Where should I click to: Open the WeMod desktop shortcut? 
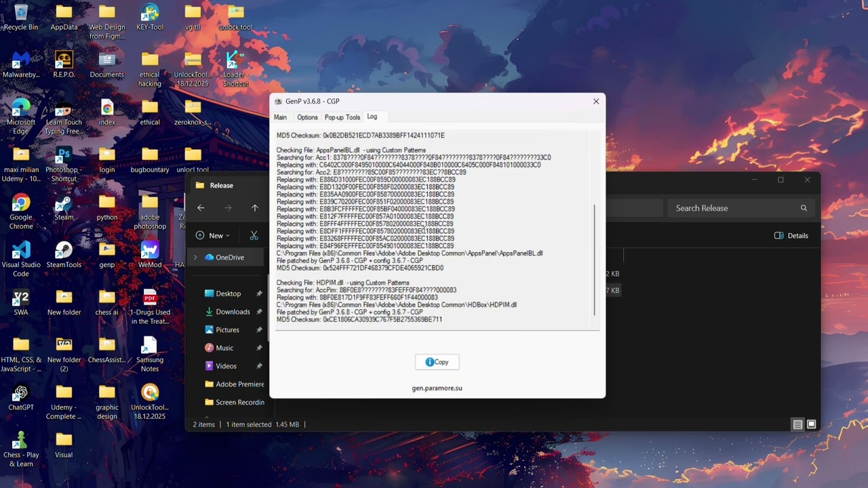coord(150,255)
